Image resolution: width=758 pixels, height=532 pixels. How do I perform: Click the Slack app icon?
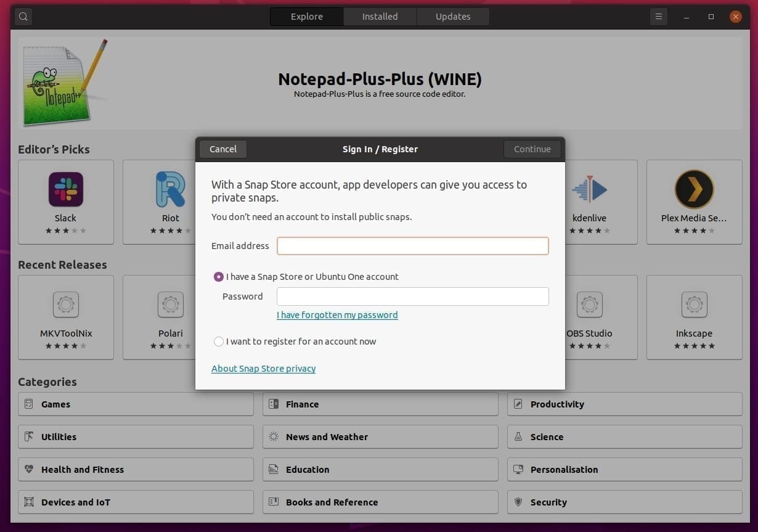click(x=66, y=189)
